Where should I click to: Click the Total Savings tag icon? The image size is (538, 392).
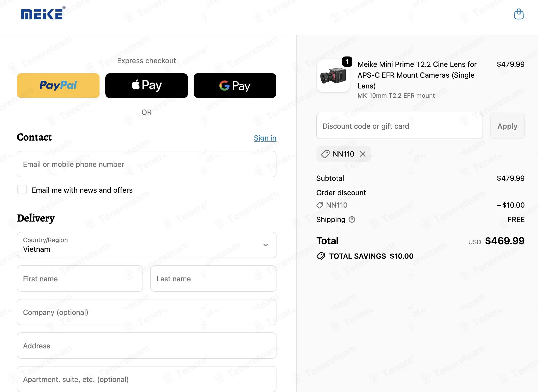(321, 256)
